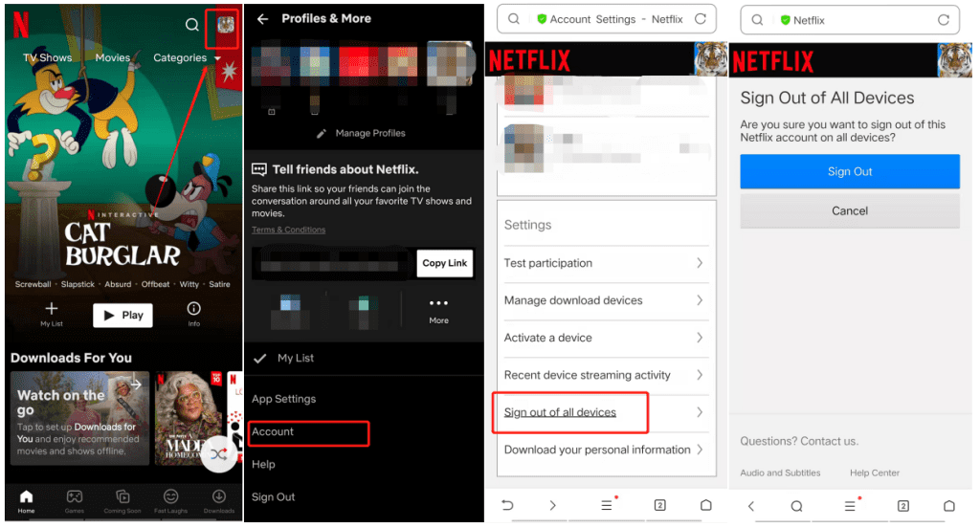The image size is (980, 527).
Task: Open Info for Cat Burglar
Action: (x=193, y=314)
